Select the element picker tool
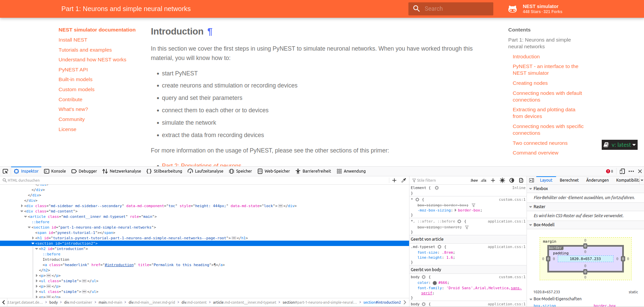The height and width of the screenshot is (307, 644). click(5, 171)
